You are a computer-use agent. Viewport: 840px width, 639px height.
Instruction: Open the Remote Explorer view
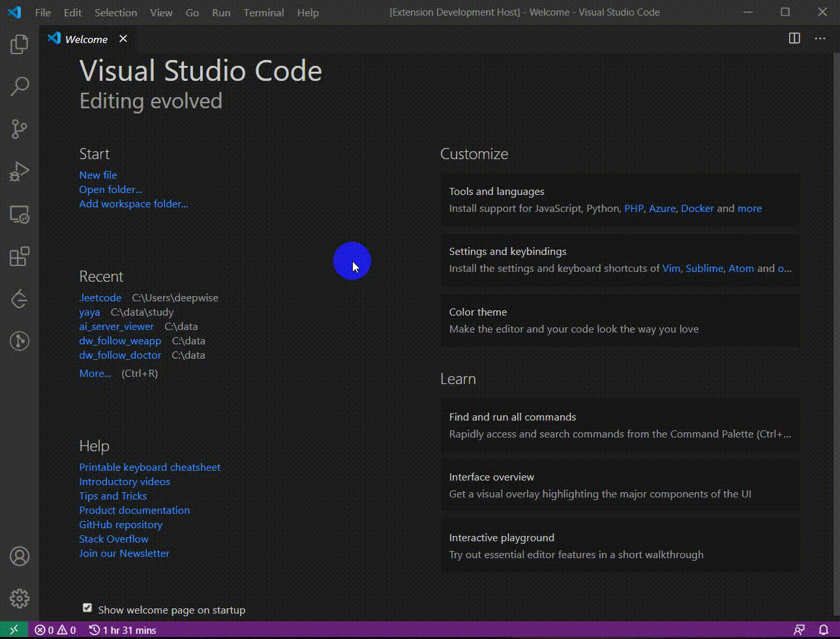(20, 214)
